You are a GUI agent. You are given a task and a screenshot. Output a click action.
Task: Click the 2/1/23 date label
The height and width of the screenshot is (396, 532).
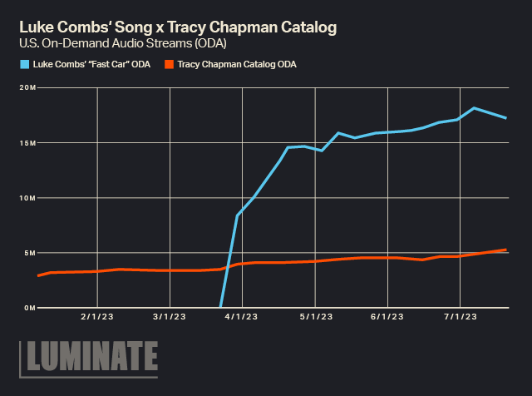97,317
